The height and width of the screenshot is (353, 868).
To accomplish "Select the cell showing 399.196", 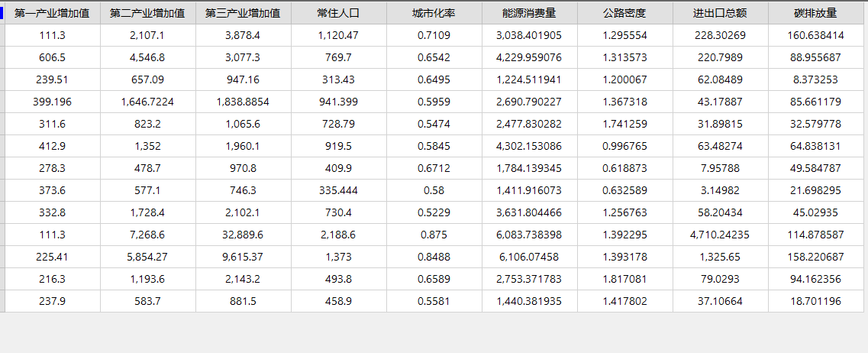I will coord(53,102).
